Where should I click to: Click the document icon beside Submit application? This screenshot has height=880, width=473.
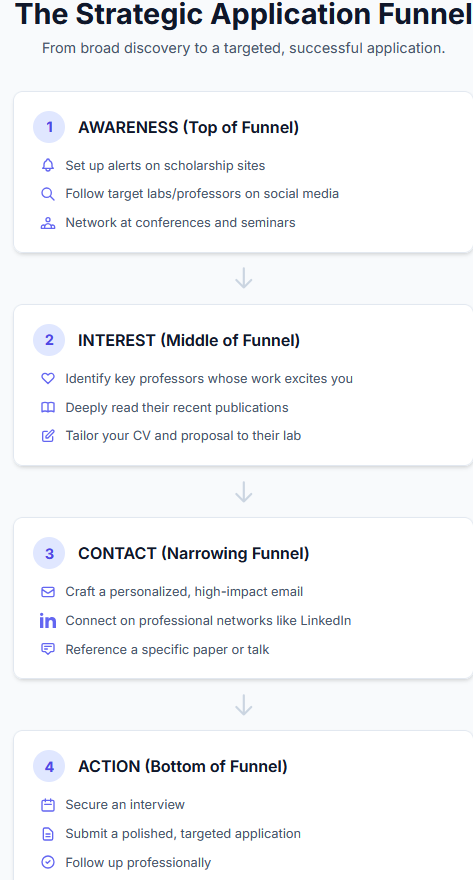click(48, 834)
